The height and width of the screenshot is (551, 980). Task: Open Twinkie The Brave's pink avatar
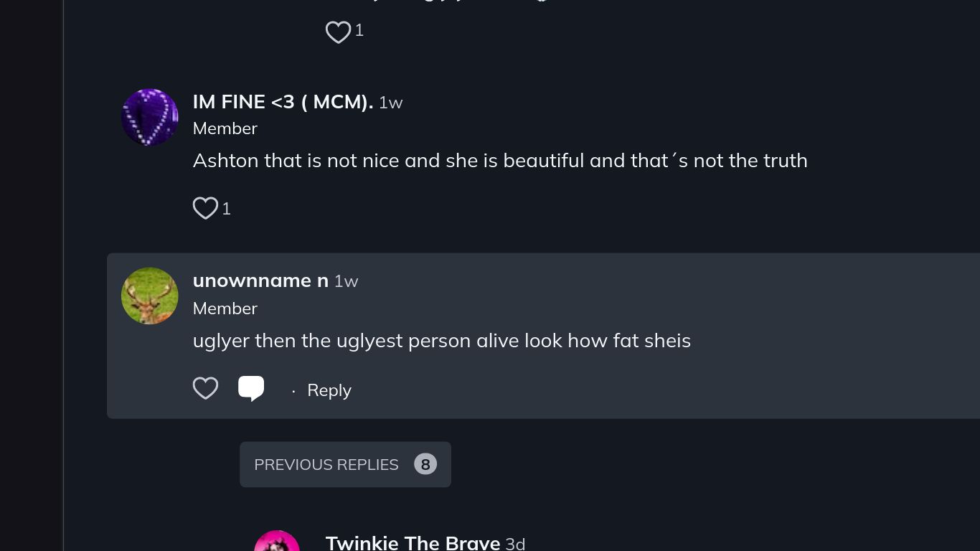(x=277, y=542)
